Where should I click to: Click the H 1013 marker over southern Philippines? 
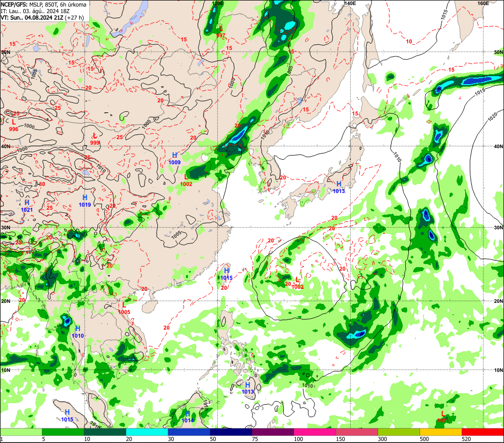247,388
